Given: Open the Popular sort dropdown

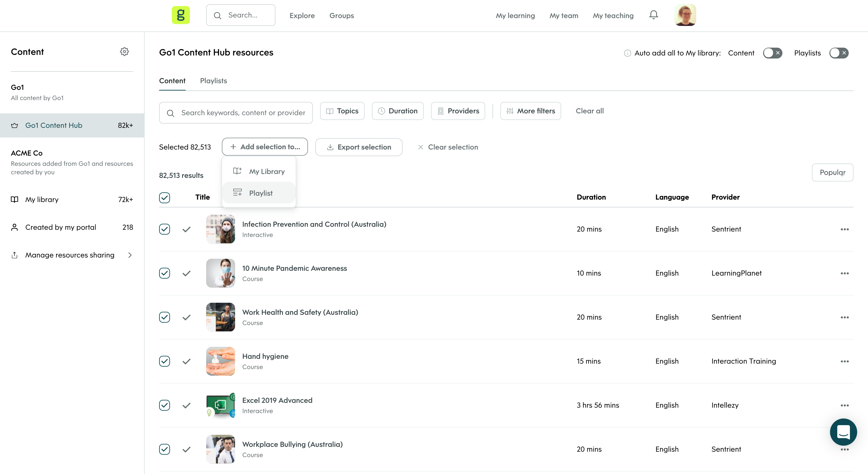Looking at the screenshot, I should [x=832, y=172].
